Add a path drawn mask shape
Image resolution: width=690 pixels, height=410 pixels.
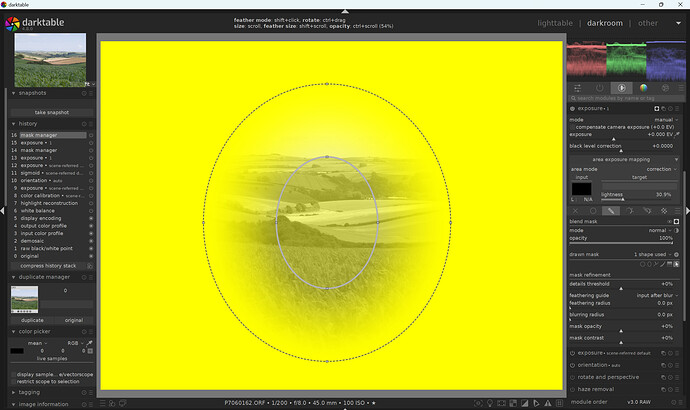(656, 264)
